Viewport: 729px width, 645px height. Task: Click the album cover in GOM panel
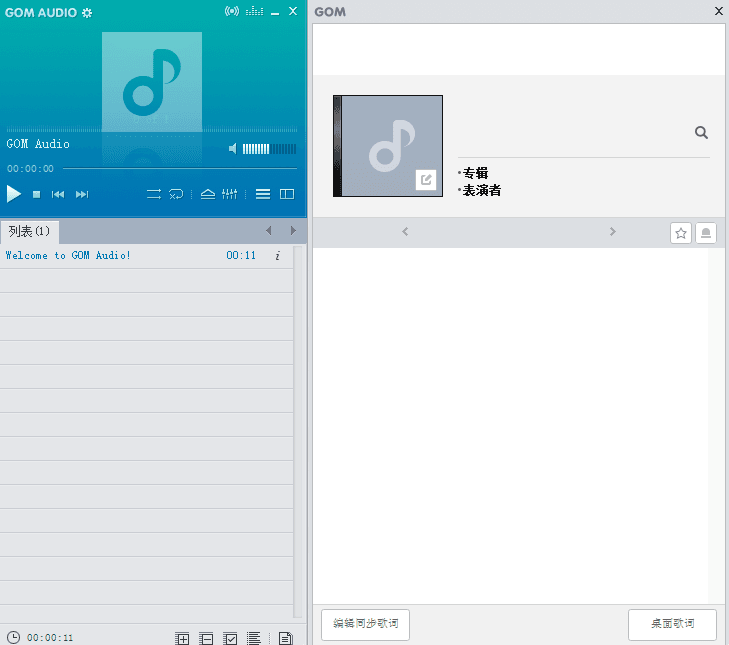(x=388, y=146)
